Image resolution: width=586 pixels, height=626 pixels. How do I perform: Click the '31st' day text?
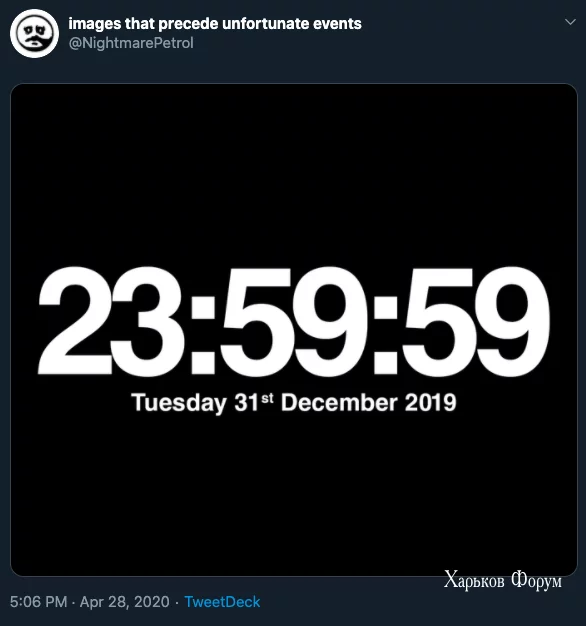point(254,402)
